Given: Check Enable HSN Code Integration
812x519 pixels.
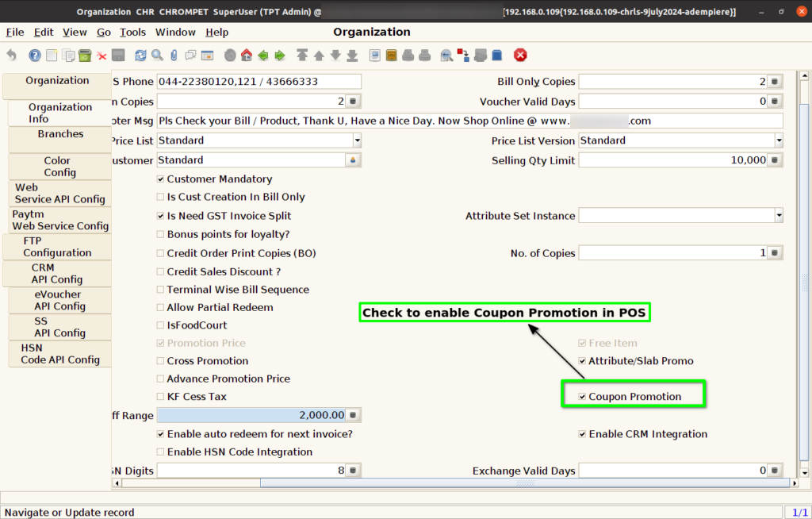Looking at the screenshot, I should pyautogui.click(x=160, y=452).
